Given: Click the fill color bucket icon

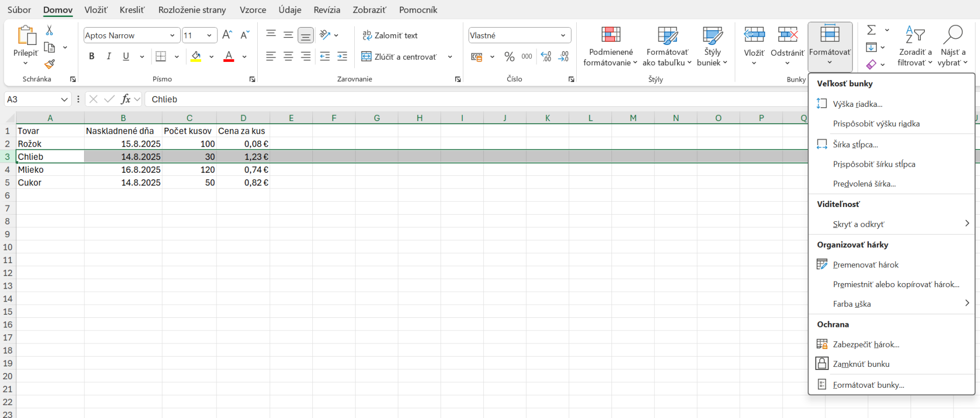Looking at the screenshot, I should [196, 56].
